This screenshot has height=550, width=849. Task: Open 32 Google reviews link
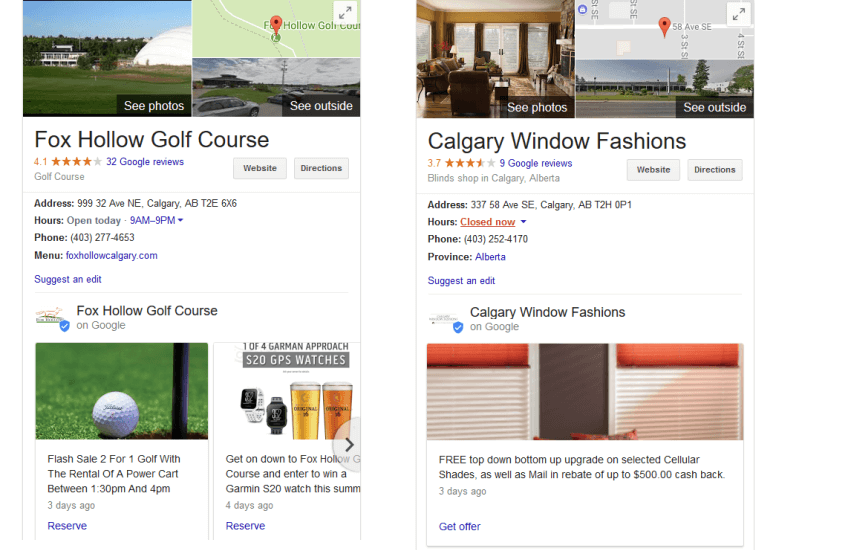click(145, 161)
